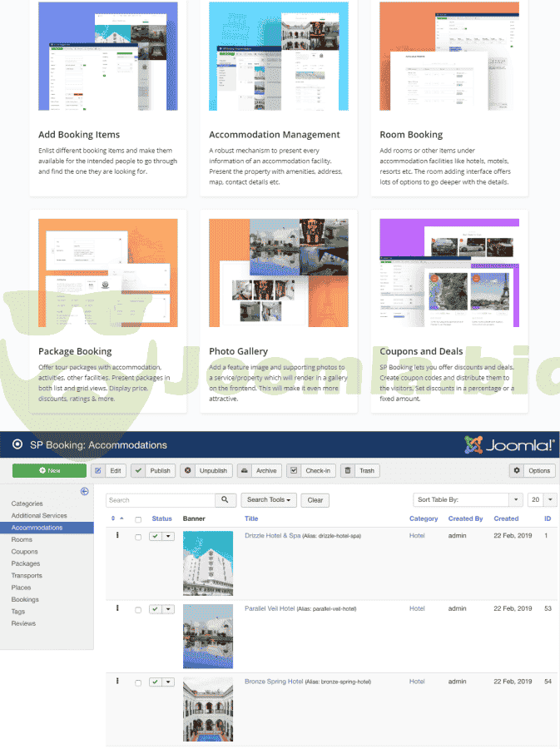Image resolution: width=560 pixels, height=749 pixels.
Task: Expand the Search Tools dropdown
Action: [x=269, y=499]
